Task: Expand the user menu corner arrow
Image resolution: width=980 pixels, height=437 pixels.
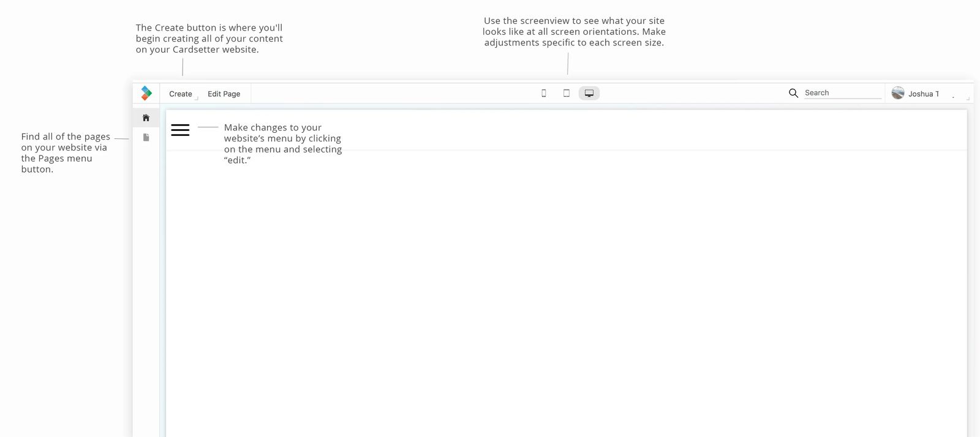Action: point(968,98)
